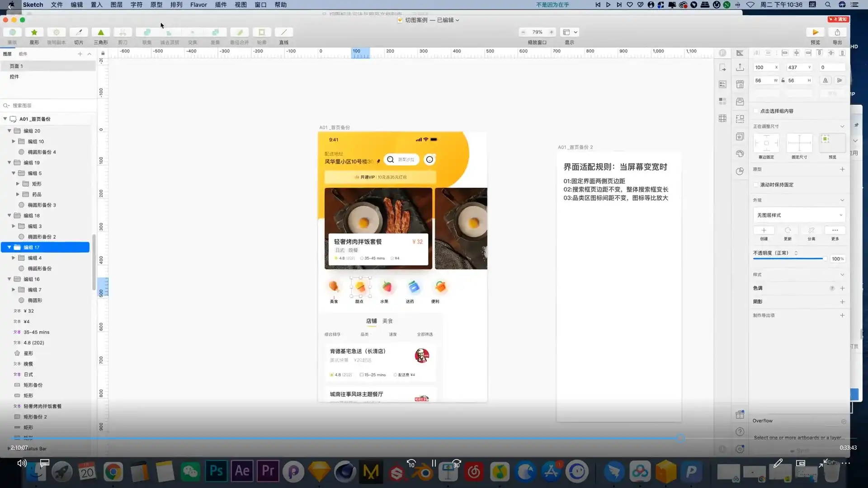Open the 插件 menu
868x488 pixels.
point(220,5)
